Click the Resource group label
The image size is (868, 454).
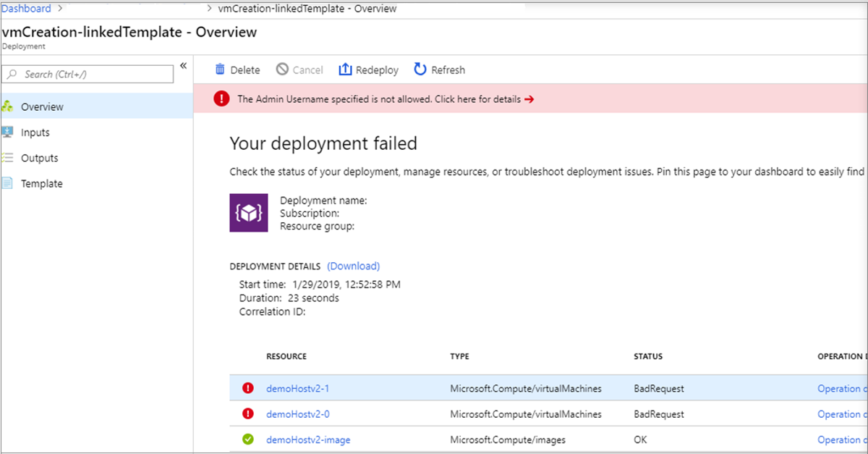tap(317, 227)
